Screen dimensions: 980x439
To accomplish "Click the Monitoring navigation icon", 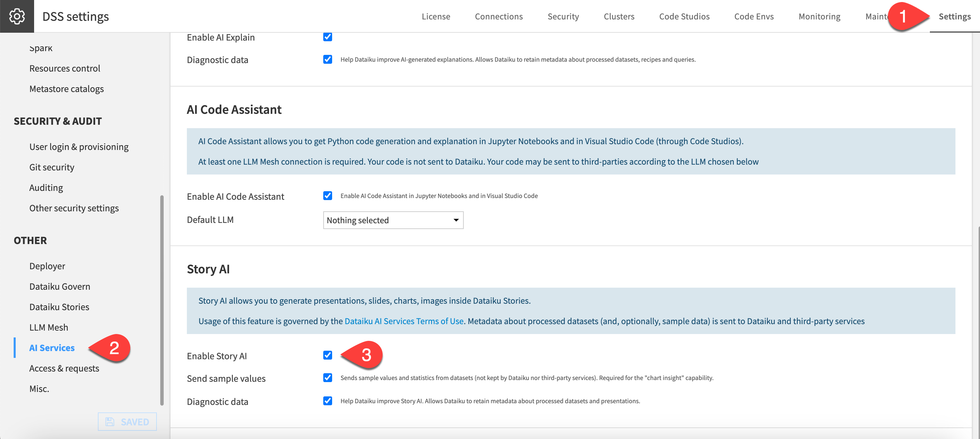I will point(819,16).
